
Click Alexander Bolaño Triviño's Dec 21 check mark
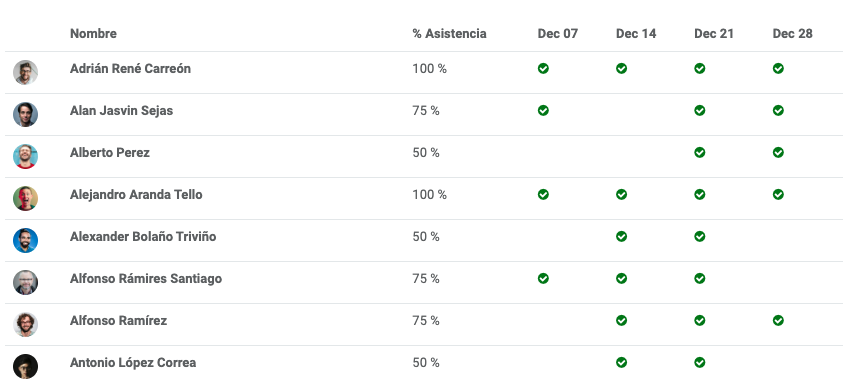[699, 236]
